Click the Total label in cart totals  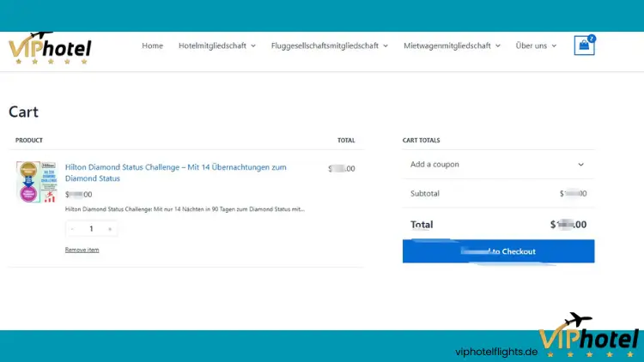[x=422, y=225]
